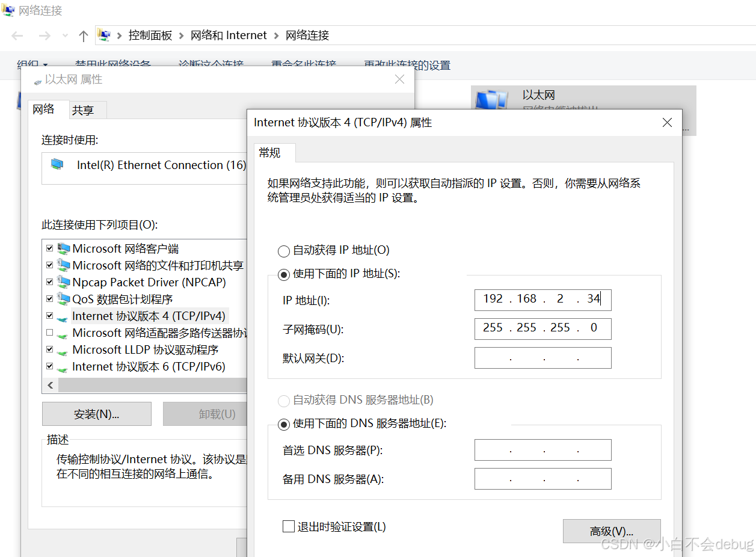Click the 更改此连接的设置 toolbar item
Viewport: 756px width, 557px height.
(407, 65)
